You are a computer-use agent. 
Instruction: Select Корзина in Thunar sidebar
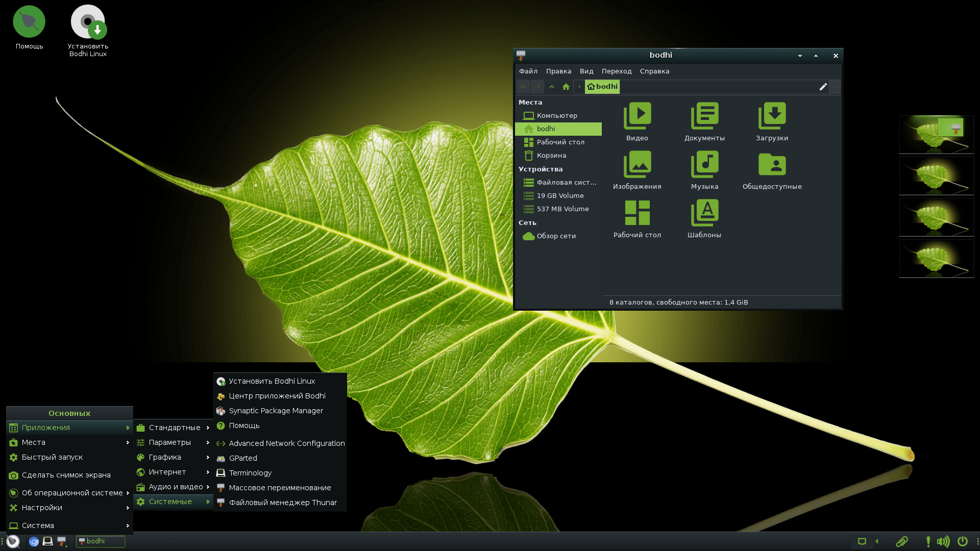pos(558,156)
